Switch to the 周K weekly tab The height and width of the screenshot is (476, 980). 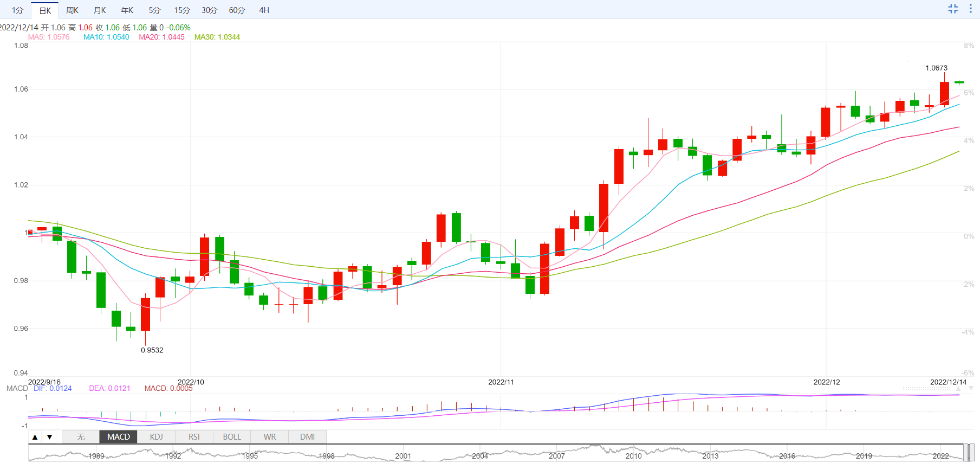[x=72, y=10]
